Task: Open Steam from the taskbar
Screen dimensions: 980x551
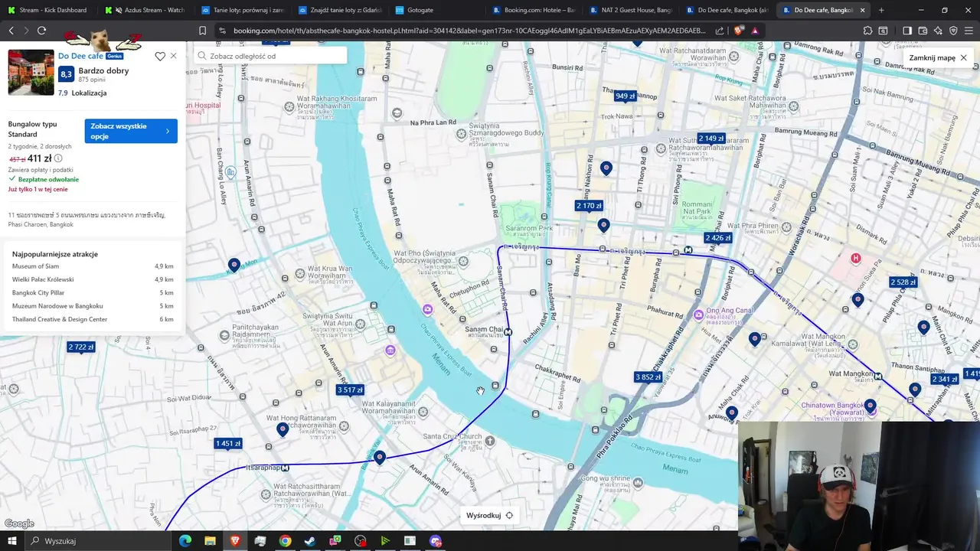Action: pyautogui.click(x=310, y=541)
